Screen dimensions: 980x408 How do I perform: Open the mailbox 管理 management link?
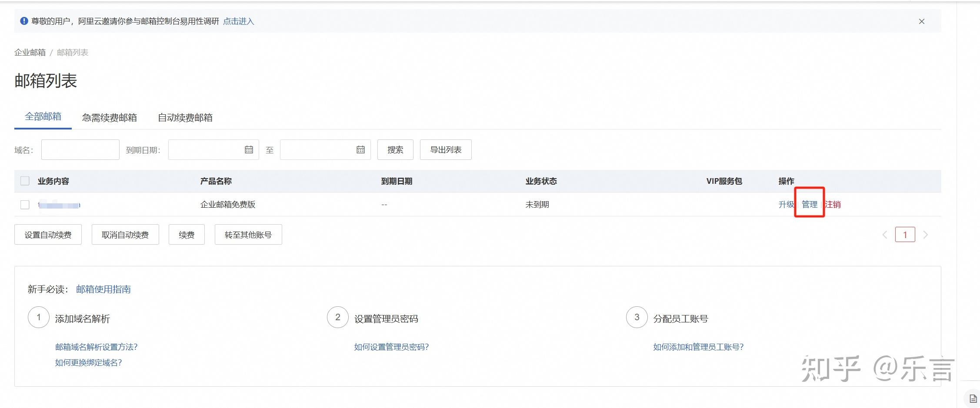click(x=809, y=204)
